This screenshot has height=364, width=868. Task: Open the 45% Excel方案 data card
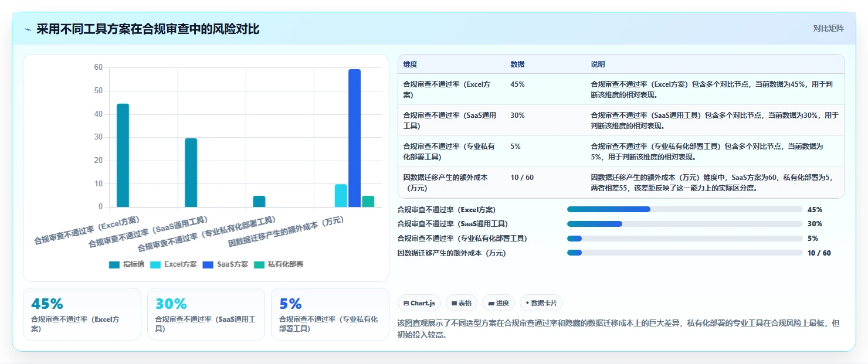tap(82, 314)
